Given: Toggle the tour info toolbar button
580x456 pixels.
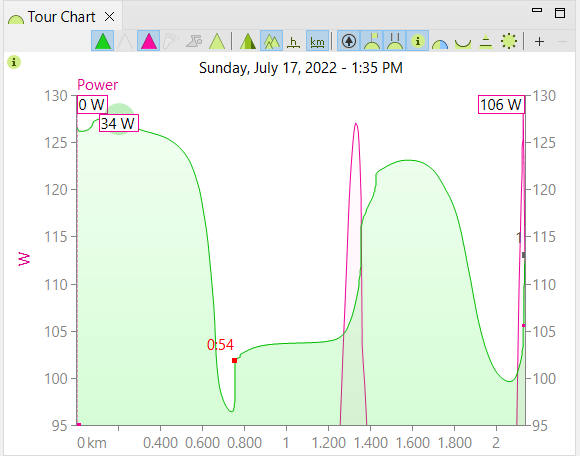Looking at the screenshot, I should (x=418, y=41).
